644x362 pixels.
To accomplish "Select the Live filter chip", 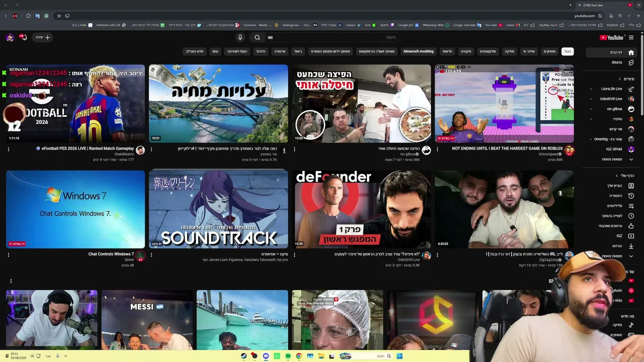I will tap(529, 51).
